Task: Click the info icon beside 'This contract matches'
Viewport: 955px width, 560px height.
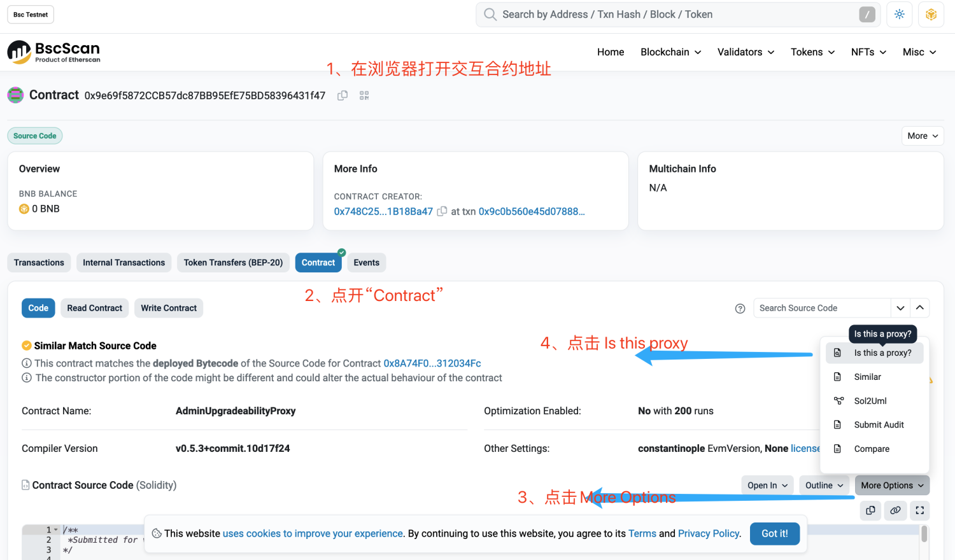Action: (x=27, y=363)
